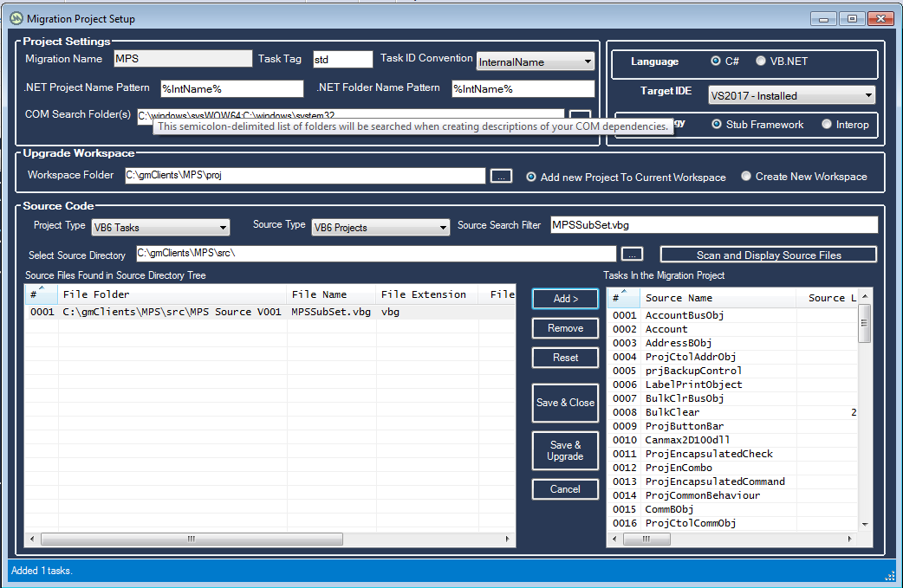Click the Save & Upgrade button
Viewport: 903px width, 588px height.
[x=565, y=451]
